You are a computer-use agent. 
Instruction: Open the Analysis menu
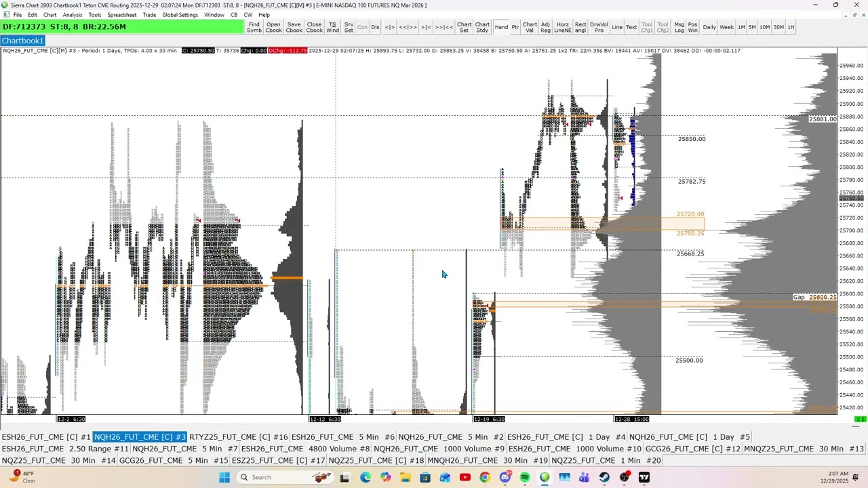pyautogui.click(x=73, y=15)
